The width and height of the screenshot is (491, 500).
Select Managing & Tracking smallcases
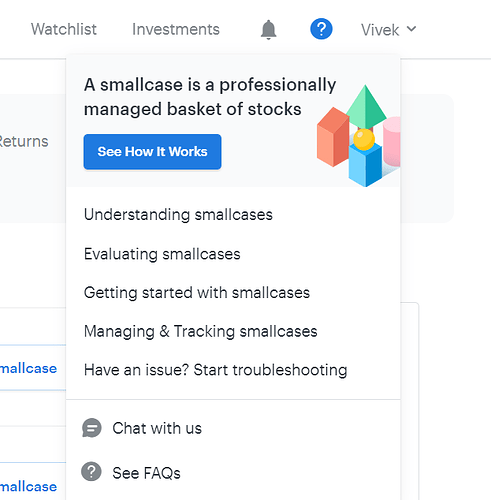[x=201, y=332]
